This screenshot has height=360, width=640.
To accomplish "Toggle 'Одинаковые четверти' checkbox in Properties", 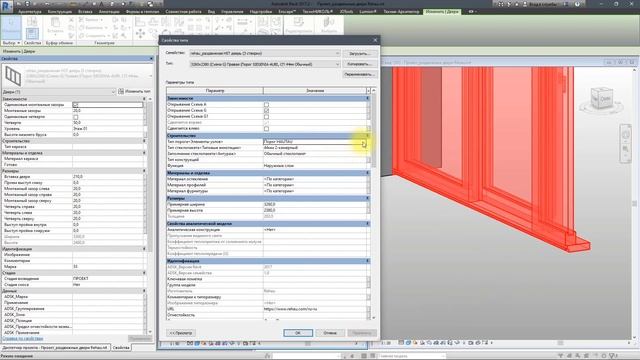I will tap(76, 117).
